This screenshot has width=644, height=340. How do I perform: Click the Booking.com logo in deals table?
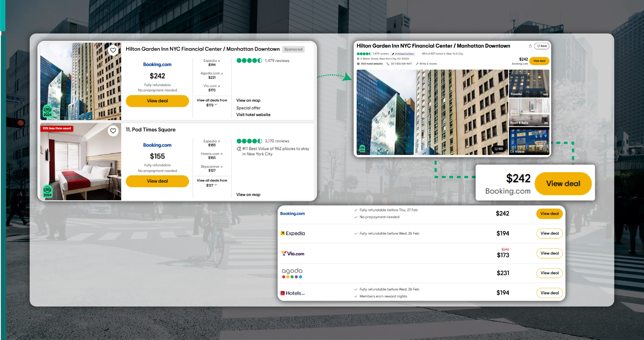[x=292, y=214]
